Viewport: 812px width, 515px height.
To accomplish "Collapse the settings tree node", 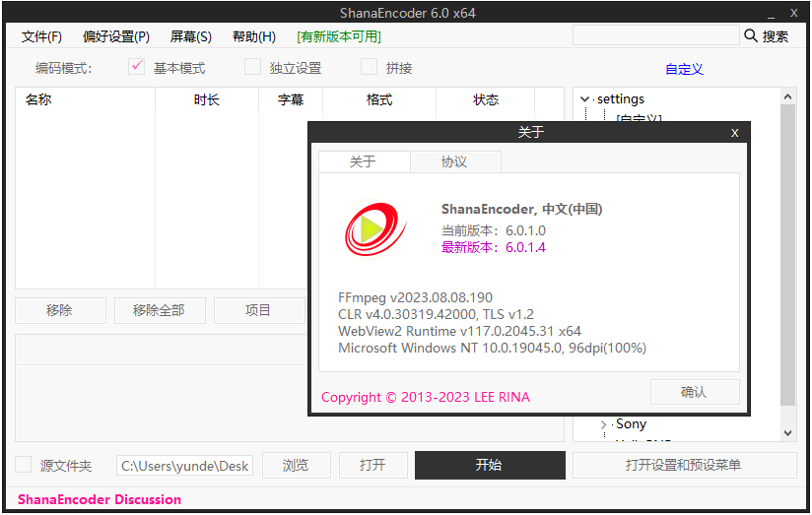I will [x=584, y=99].
